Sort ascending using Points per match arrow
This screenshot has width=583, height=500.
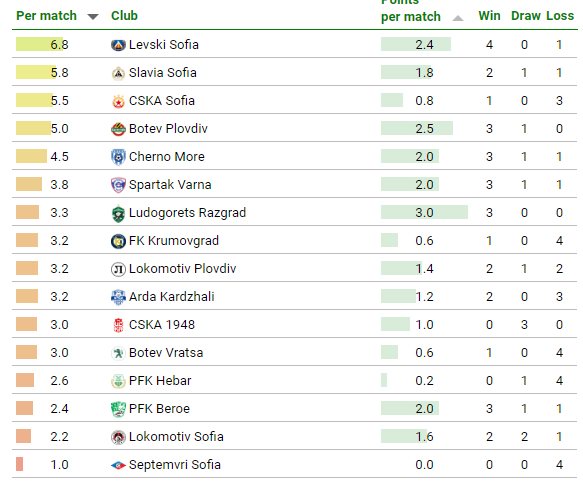(458, 18)
